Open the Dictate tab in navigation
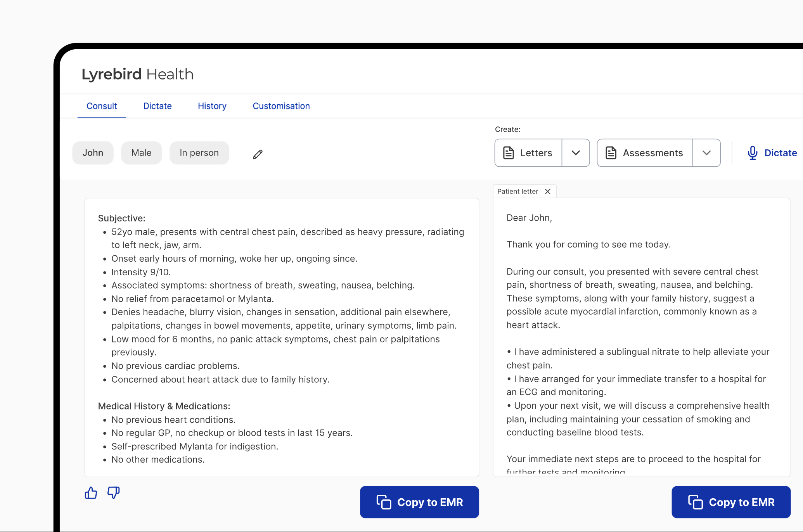Screen dimensions: 803x532 (157, 106)
